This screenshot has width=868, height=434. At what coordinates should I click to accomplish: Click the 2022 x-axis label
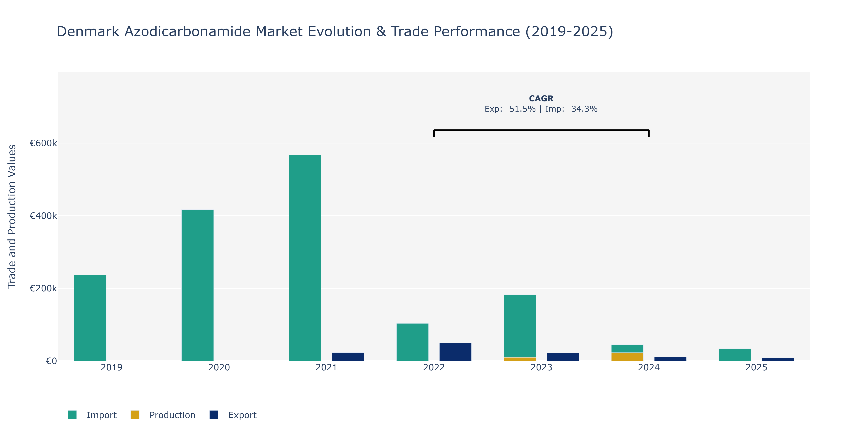tap(434, 367)
